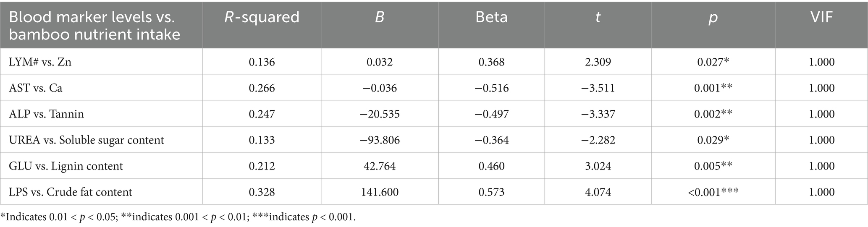The width and height of the screenshot is (868, 227).
Task: Click the t value 4.074 cell
Action: 598,192
